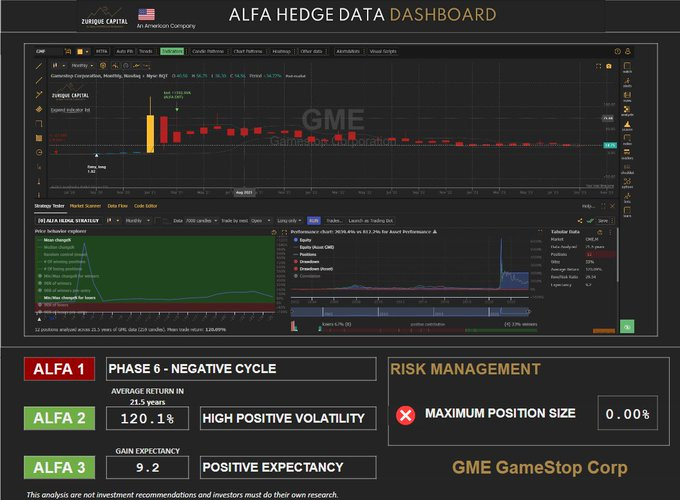The width and height of the screenshot is (680, 500).
Task: Click the refresh icon in Tabular Data
Action: click(600, 232)
